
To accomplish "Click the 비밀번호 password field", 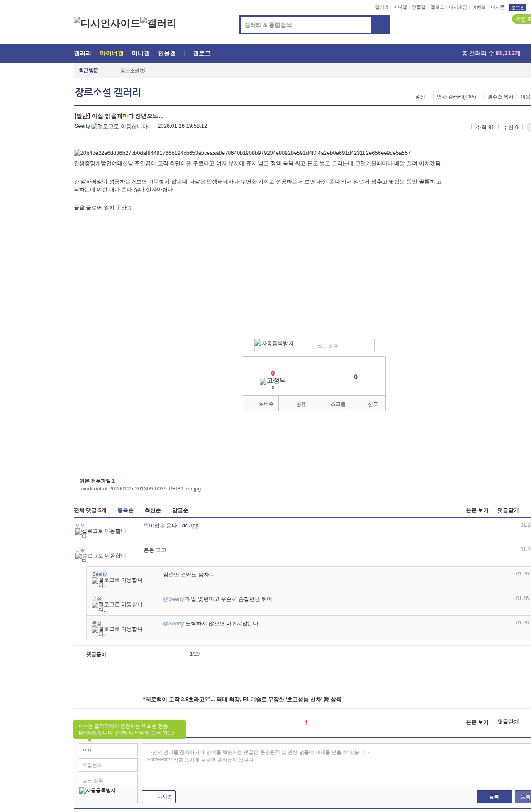I will click(108, 765).
